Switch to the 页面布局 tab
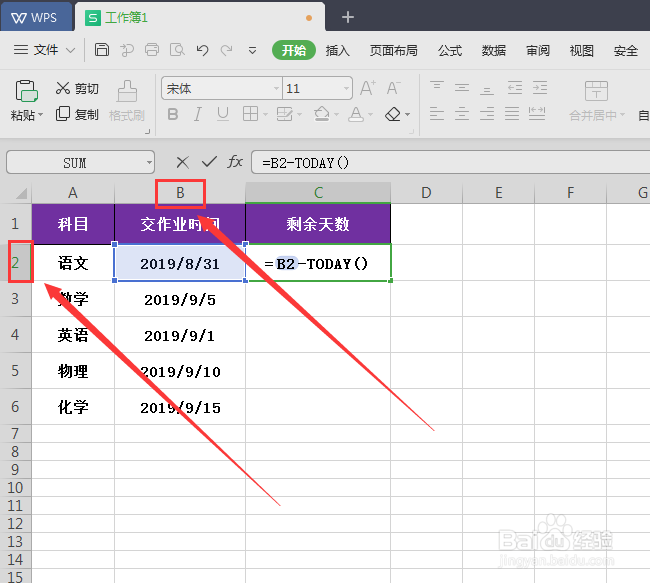This screenshot has height=583, width=650. [x=393, y=51]
